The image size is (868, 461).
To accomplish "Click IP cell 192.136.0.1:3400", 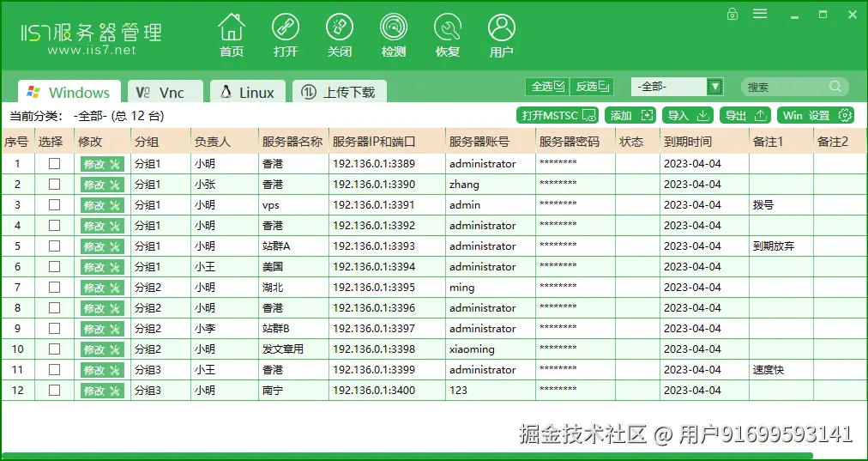I will 387,391.
